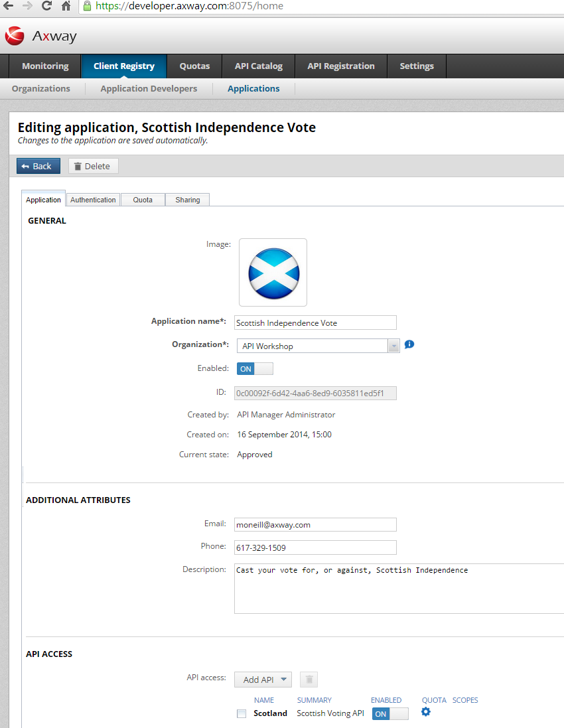Click the Description text area
Viewport: 564px width, 728px height.
399,589
